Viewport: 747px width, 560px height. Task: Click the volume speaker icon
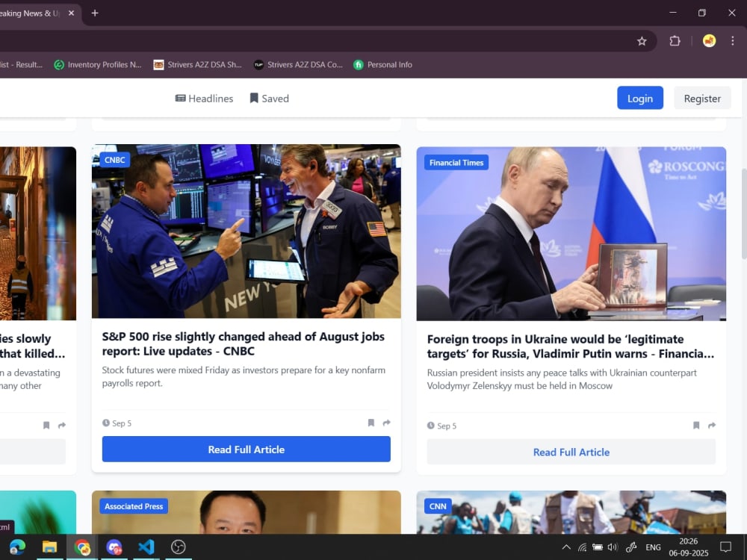click(613, 547)
